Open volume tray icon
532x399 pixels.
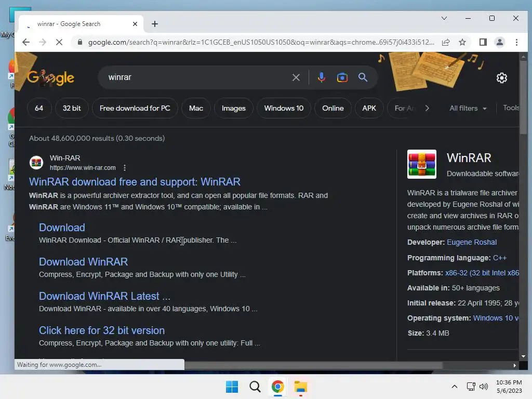pyautogui.click(x=484, y=387)
